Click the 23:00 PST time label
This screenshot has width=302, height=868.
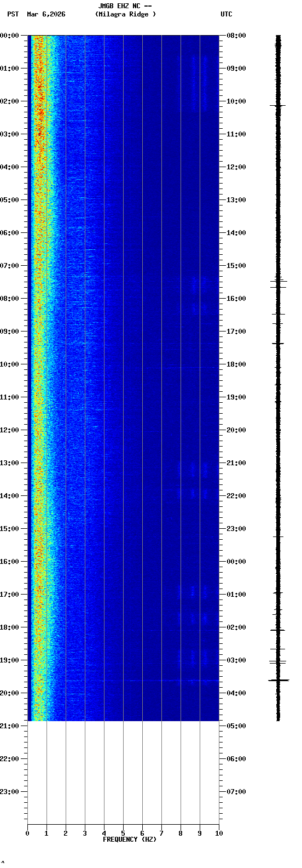pyautogui.click(x=9, y=792)
